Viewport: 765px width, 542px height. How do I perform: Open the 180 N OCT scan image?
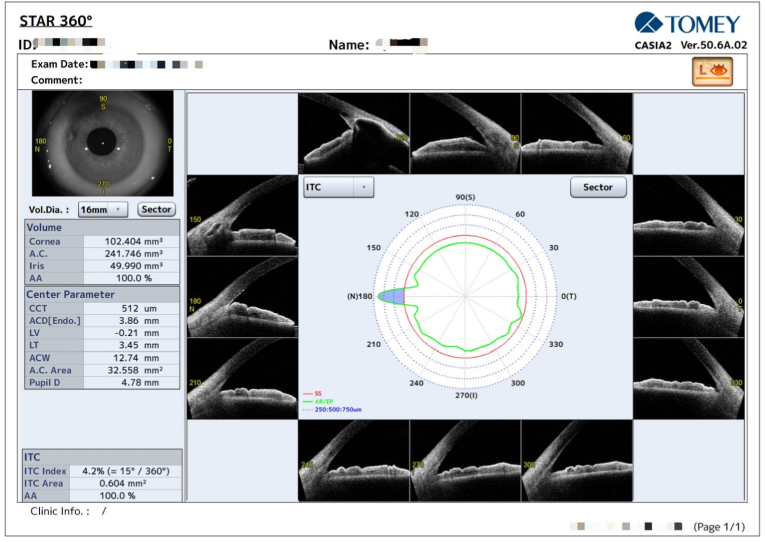[x=242, y=297]
